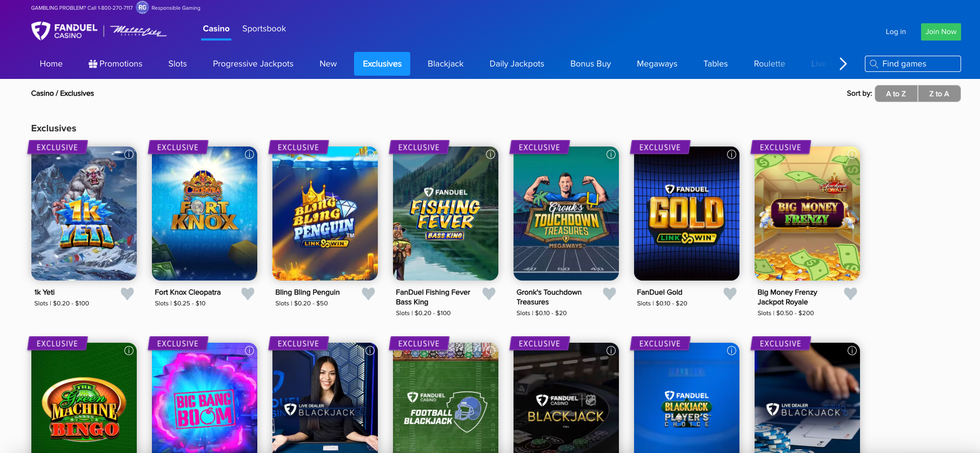Switch to the Sportsbook tab
Screen dimensions: 980x453
[x=264, y=29]
